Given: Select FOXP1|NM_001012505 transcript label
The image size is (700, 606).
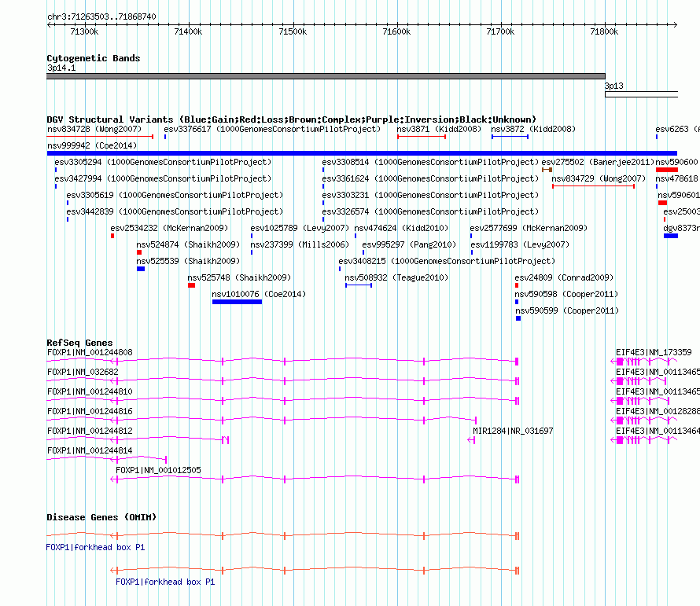Looking at the screenshot, I should click(158, 470).
